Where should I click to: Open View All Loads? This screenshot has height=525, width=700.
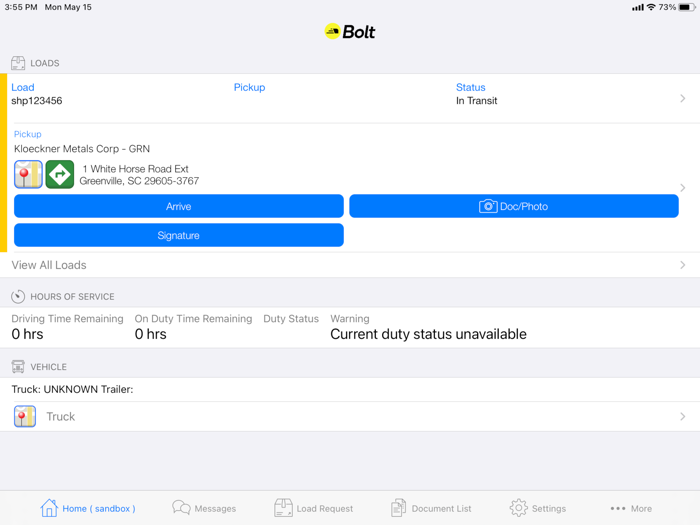point(350,265)
